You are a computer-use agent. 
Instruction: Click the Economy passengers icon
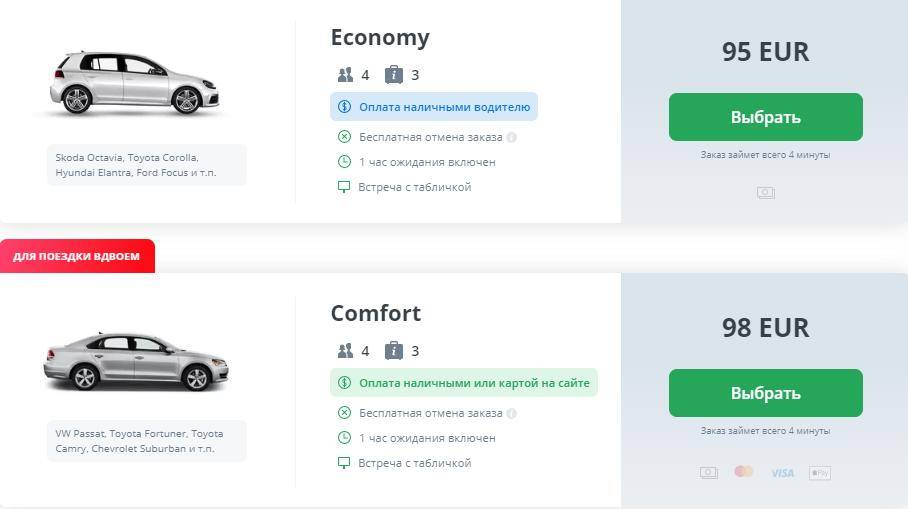346,75
